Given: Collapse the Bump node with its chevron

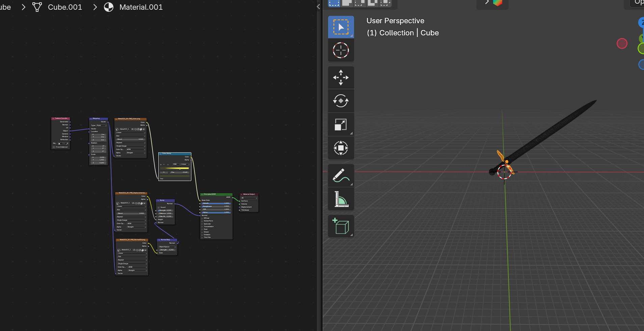Looking at the screenshot, I should (x=158, y=200).
